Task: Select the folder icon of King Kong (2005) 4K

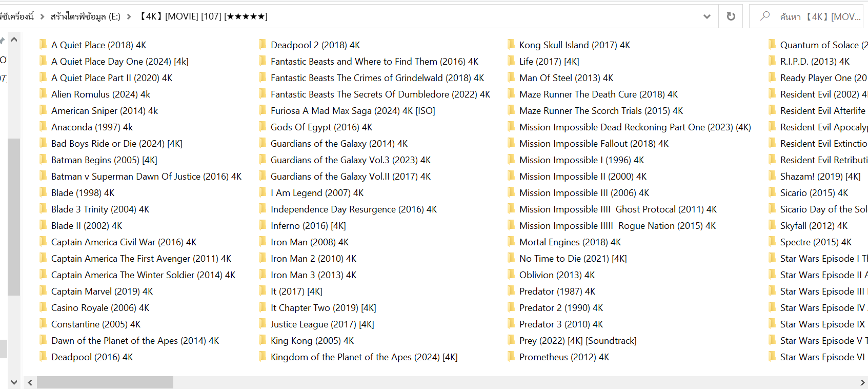Action: click(x=263, y=340)
